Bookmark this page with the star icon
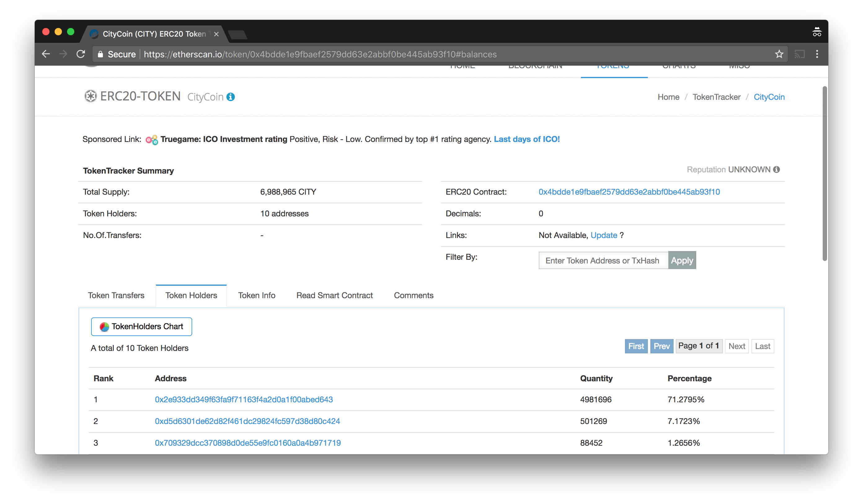This screenshot has height=504, width=863. click(779, 54)
